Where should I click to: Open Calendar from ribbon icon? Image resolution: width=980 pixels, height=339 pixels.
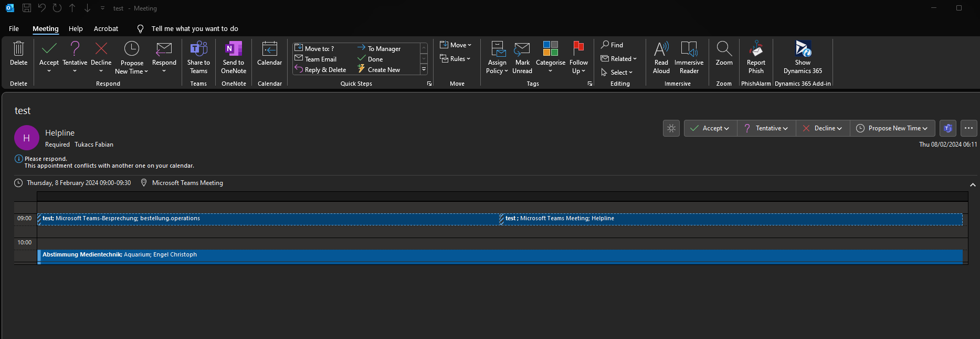click(x=270, y=49)
